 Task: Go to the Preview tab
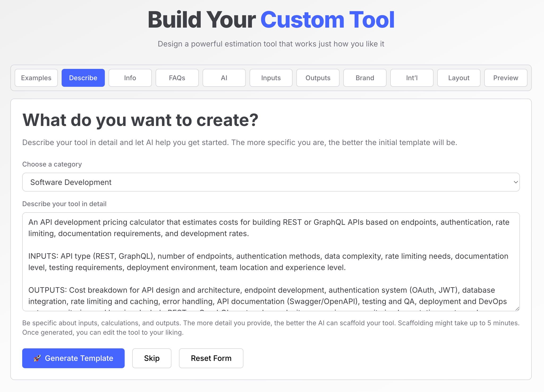click(x=506, y=78)
